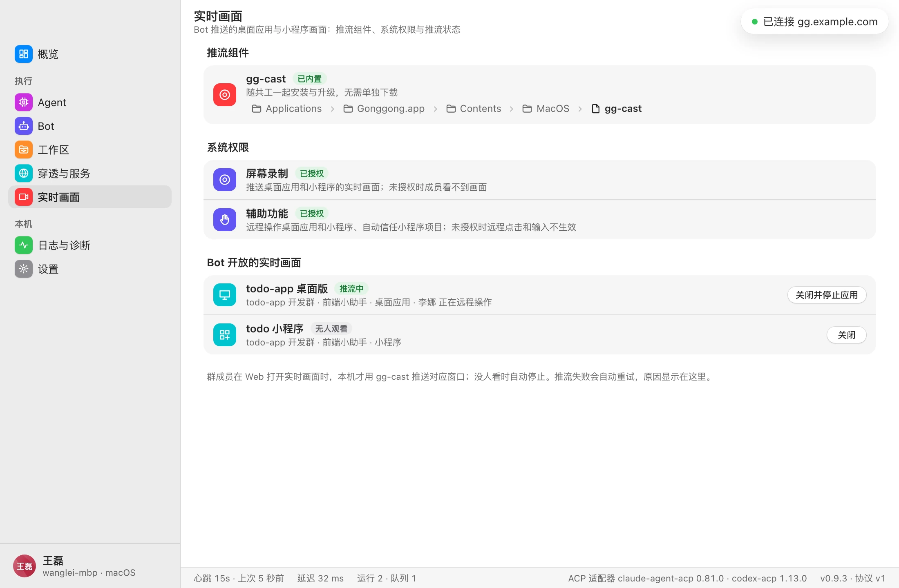This screenshot has width=899, height=588.
Task: Switch to 概览 in sidebar
Action: tap(90, 54)
